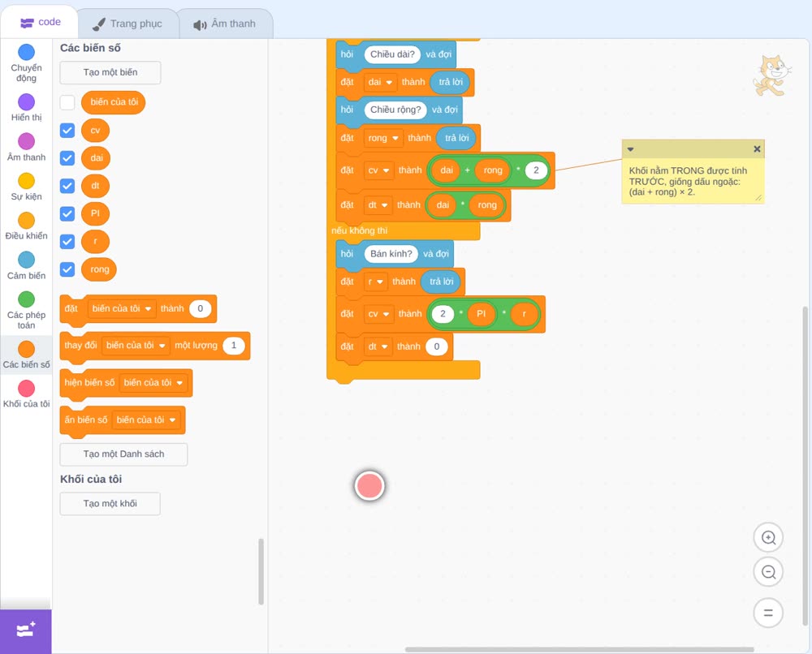Open variable dropdown in palette 'đặt' block
Screen dimensions: 812x654
tap(122, 308)
